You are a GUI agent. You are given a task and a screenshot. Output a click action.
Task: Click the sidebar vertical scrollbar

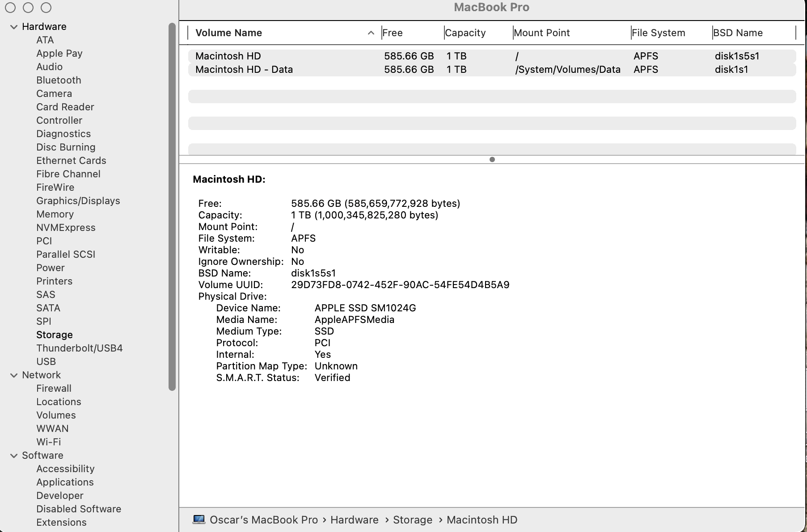click(172, 206)
